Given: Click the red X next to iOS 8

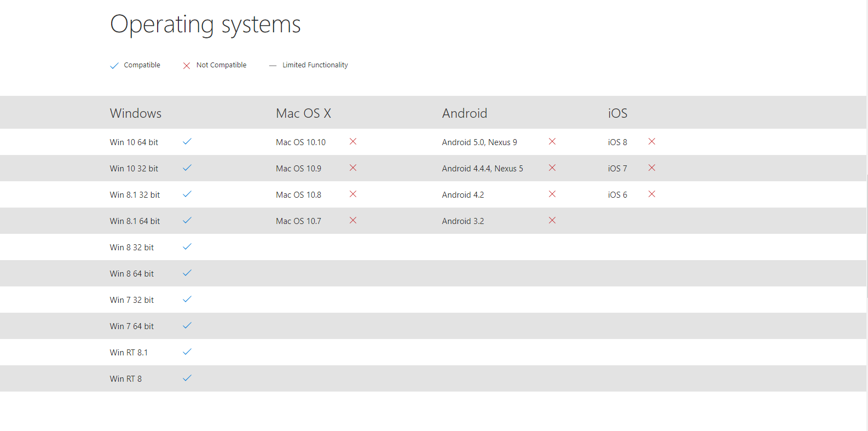Looking at the screenshot, I should tap(652, 141).
